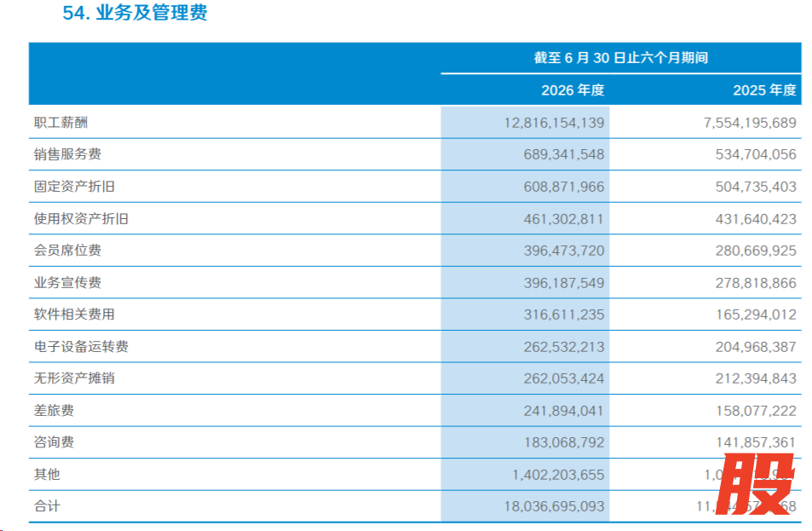Click total value 18,036,695,093
The image size is (812, 531).
554,506
